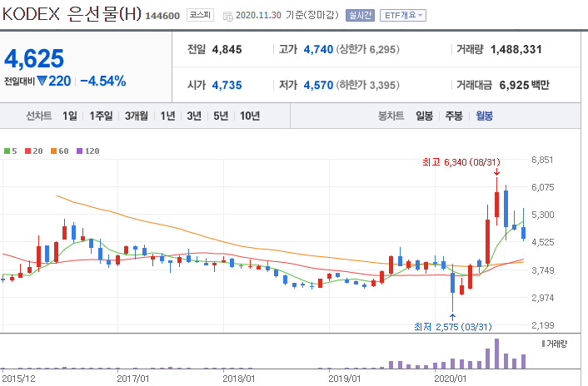
Task: Click the orange 60 moving average swatch
Action: 53,151
